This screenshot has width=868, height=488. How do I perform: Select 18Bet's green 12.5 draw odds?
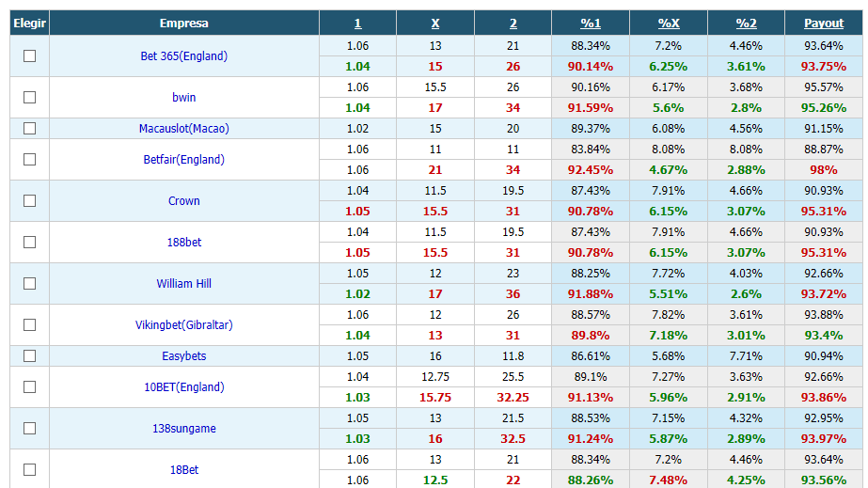pyautogui.click(x=435, y=480)
